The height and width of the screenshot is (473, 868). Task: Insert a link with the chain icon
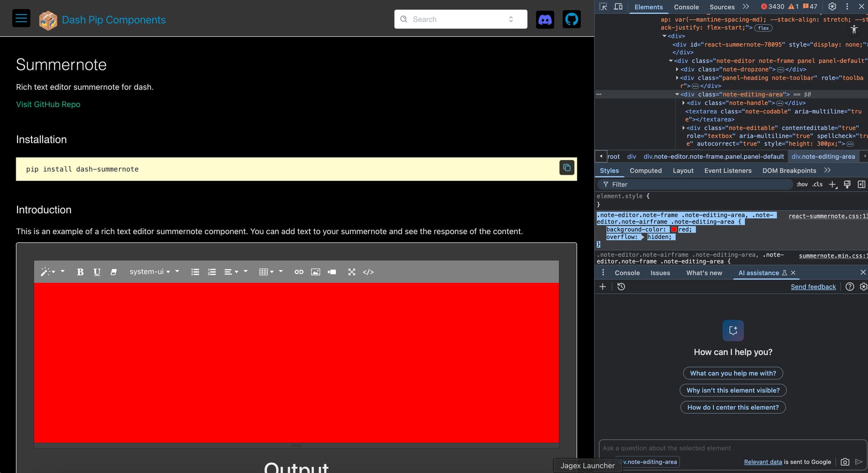[x=299, y=272]
